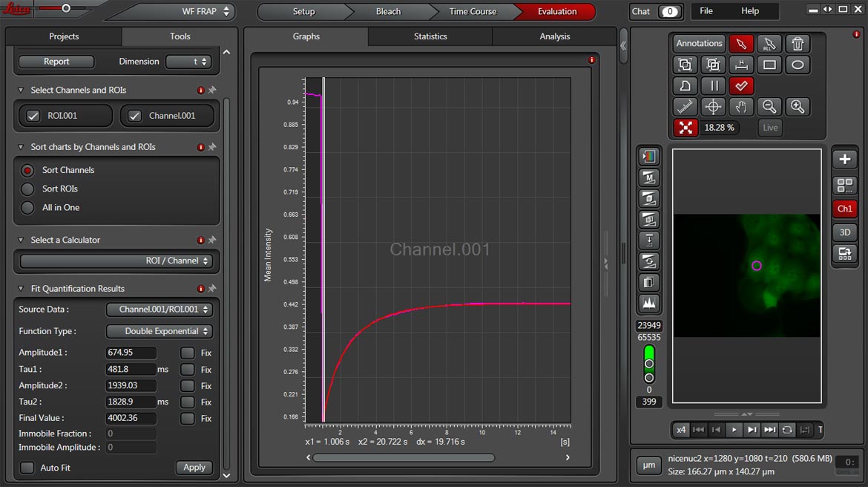Click the Apply button
Viewport: 868px width, 487px height.
pos(194,468)
